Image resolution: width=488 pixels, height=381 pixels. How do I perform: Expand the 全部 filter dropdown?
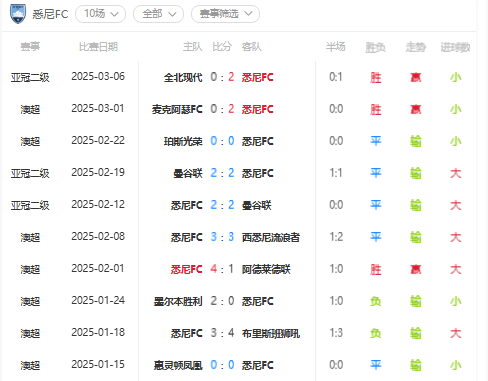coord(158,14)
